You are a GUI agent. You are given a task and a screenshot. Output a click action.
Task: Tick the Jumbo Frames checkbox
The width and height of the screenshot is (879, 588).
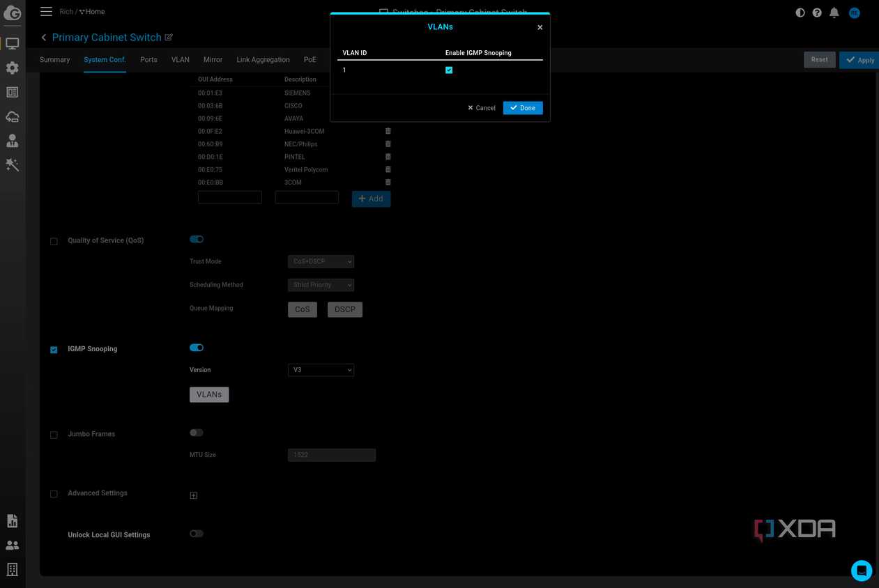pos(54,435)
